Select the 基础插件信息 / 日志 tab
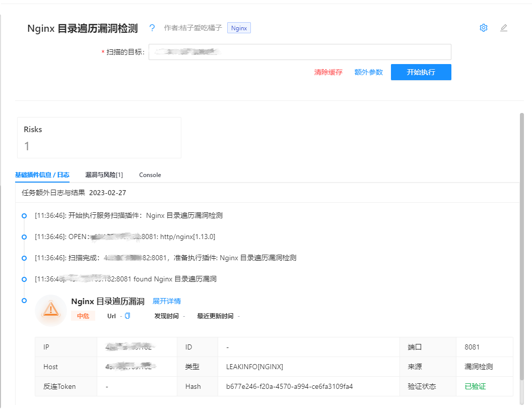The height and width of the screenshot is (409, 532). click(x=42, y=175)
